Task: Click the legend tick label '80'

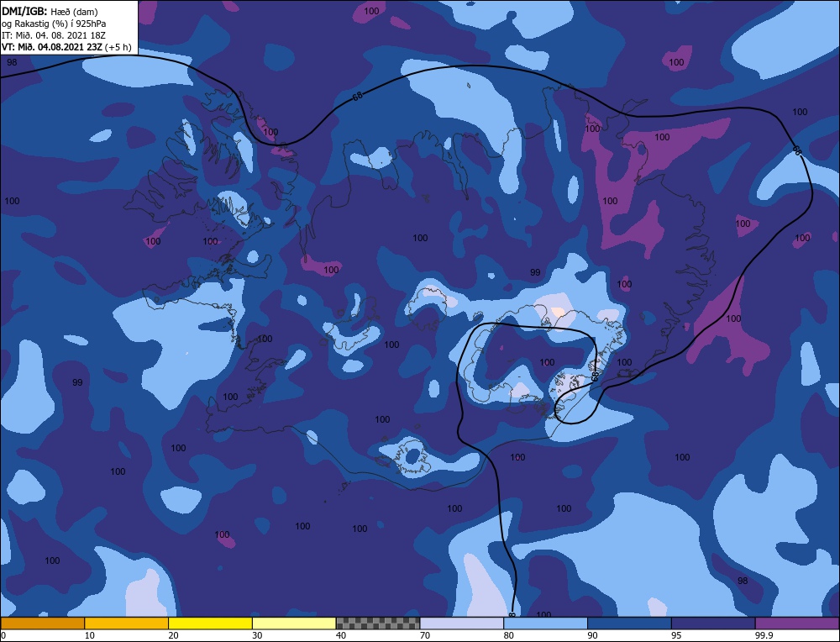Action: 508,635
